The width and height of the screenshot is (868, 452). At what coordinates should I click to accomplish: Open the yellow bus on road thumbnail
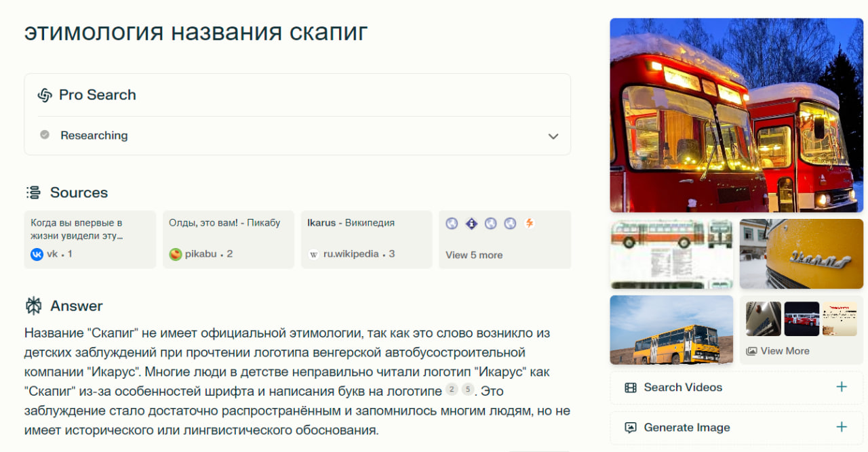point(671,330)
